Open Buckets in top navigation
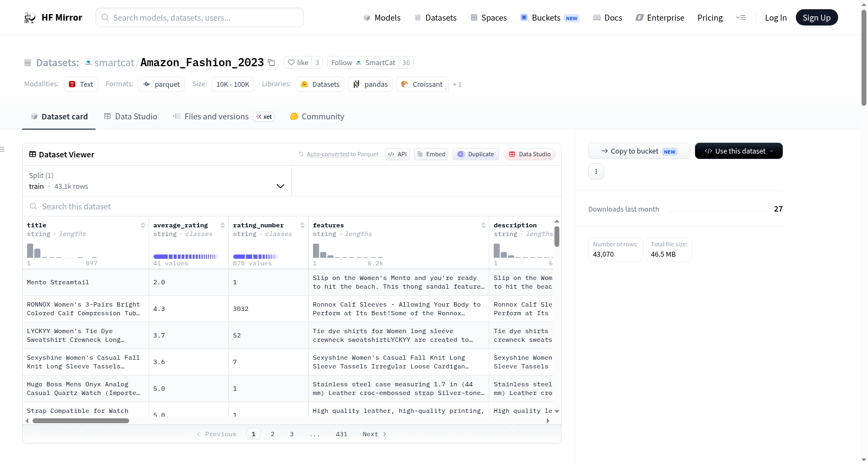This screenshot has height=465, width=868. click(550, 17)
